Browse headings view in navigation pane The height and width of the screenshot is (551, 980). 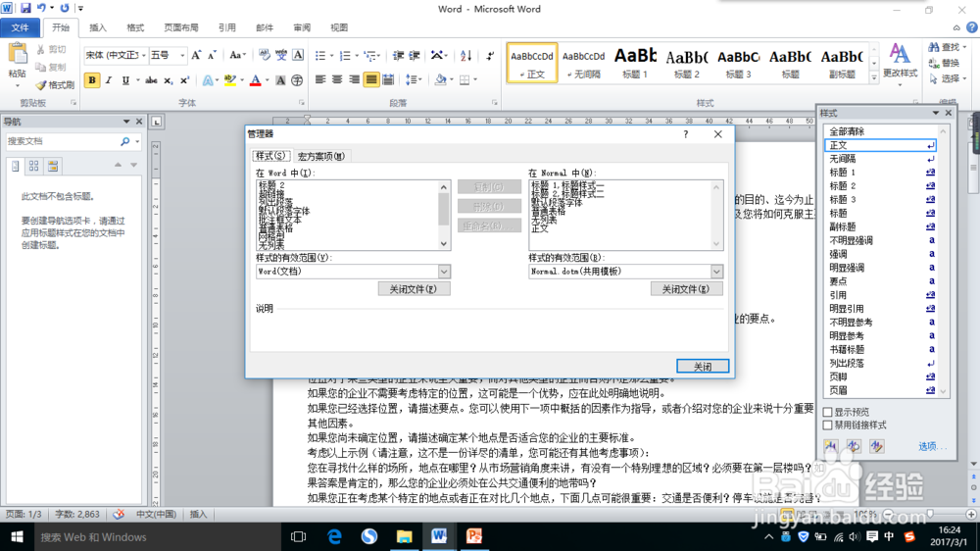[x=16, y=166]
